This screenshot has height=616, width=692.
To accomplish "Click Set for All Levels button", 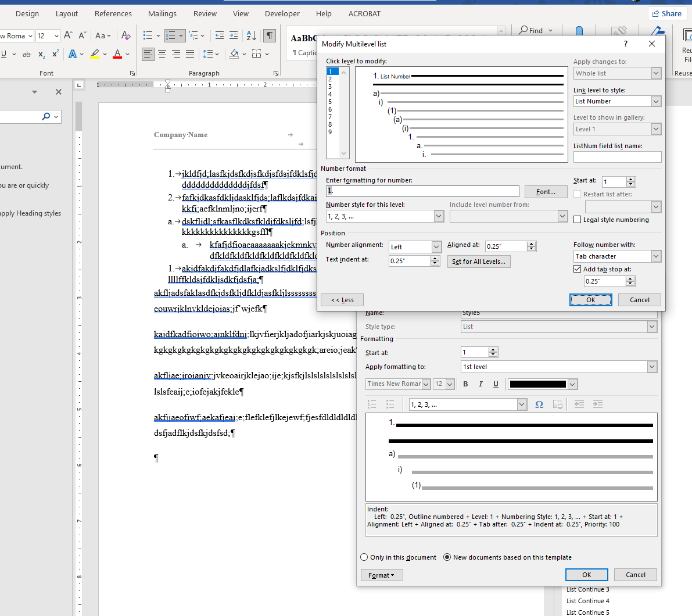I will (x=479, y=262).
